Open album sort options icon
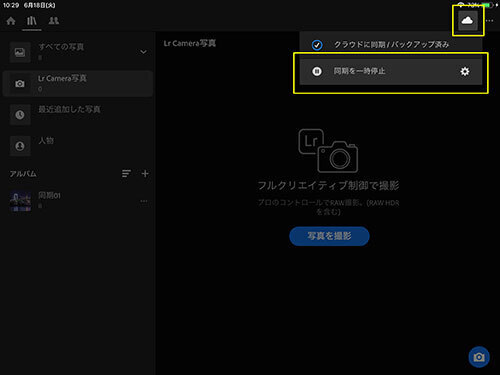The image size is (500, 375). click(126, 173)
